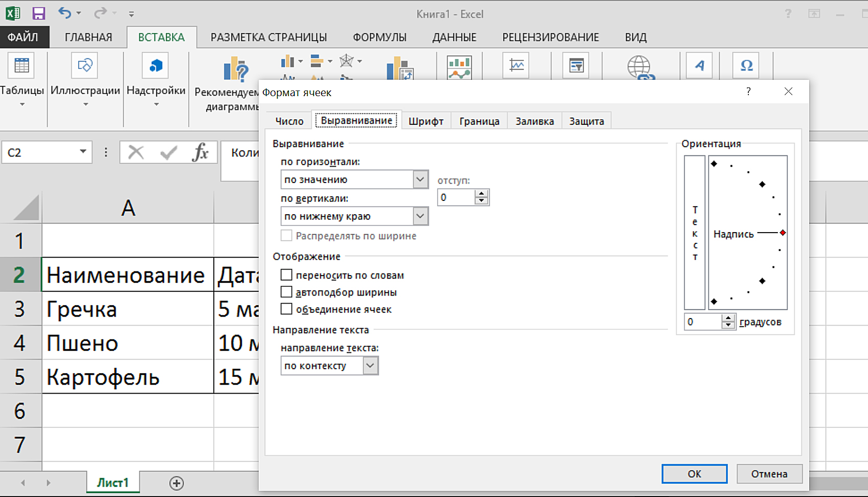This screenshot has width=868, height=497.
Task: Click the Undo arrow icon
Action: point(64,13)
